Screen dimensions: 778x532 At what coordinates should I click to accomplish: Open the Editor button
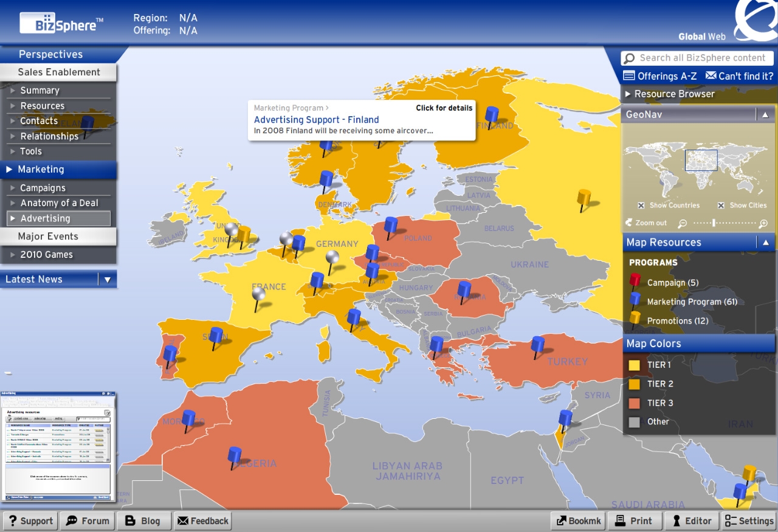691,521
